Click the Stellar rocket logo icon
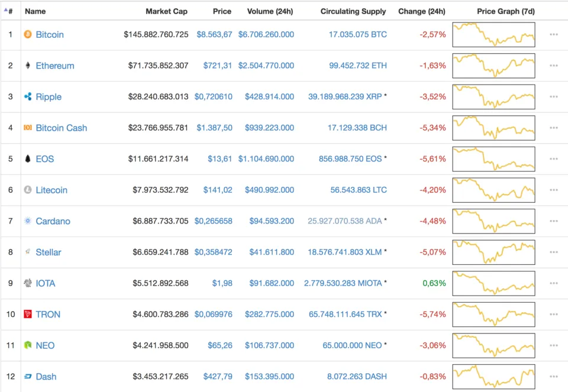The height and width of the screenshot is (392, 568). click(28, 251)
